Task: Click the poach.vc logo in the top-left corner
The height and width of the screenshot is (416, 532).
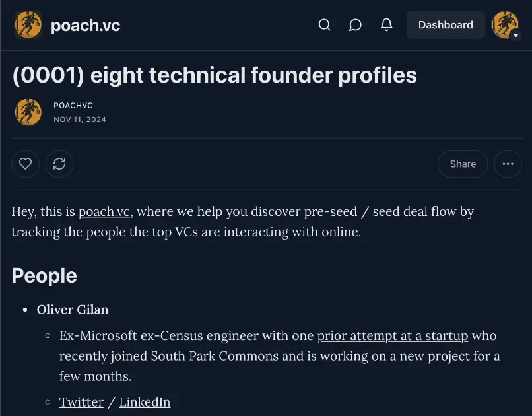Action: click(x=28, y=24)
